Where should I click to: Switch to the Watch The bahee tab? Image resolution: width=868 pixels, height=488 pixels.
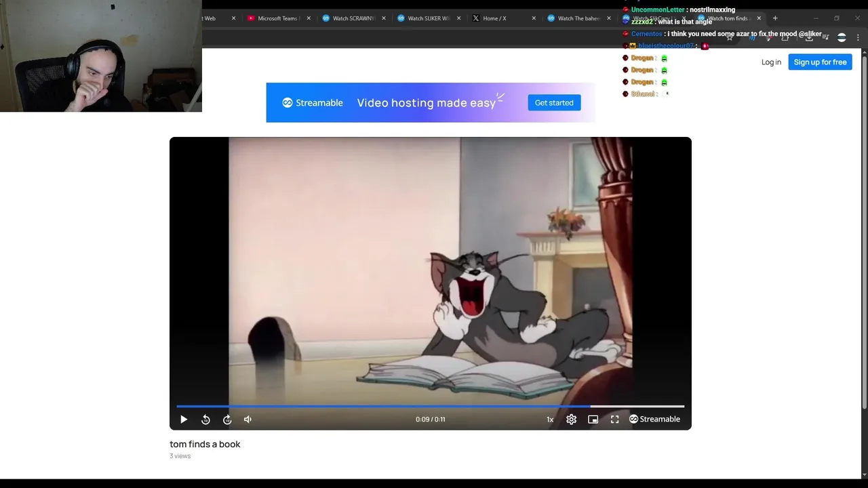point(579,18)
